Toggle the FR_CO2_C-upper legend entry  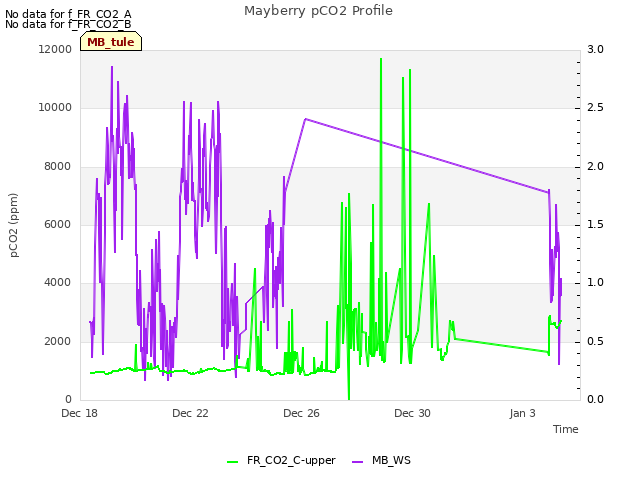coord(281,460)
